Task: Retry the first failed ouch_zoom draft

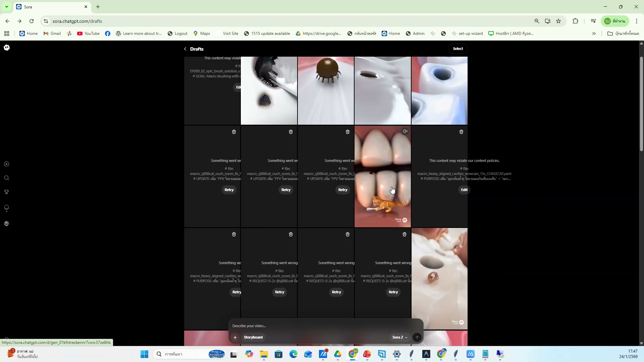Action: point(229,190)
